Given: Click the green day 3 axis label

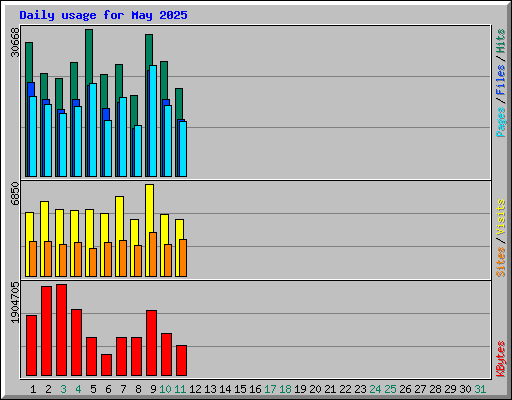Looking at the screenshot, I should 63,389.
